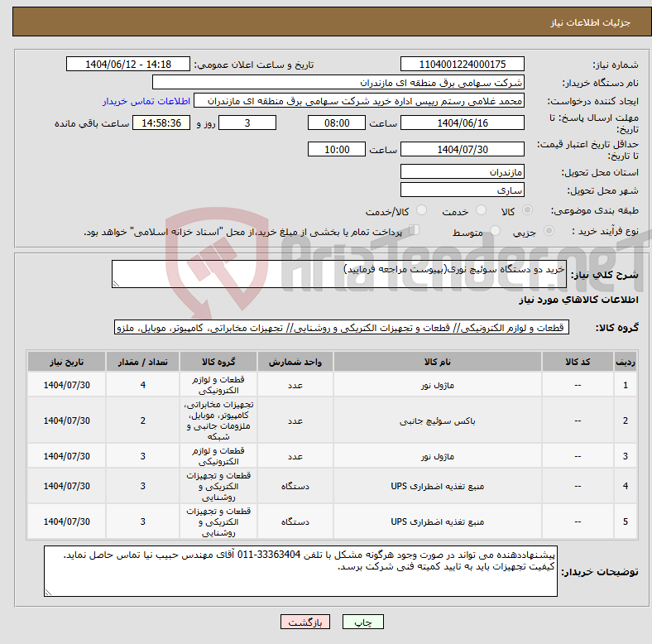This screenshot has height=644, width=652.
Task: Click the گروه کالا column header
Action: 218,362
